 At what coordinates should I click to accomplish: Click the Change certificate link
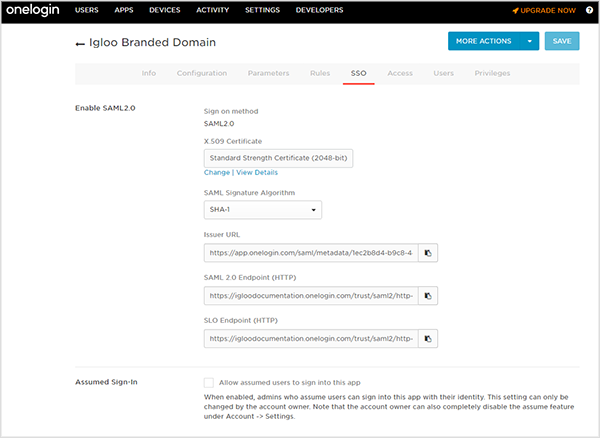click(217, 173)
